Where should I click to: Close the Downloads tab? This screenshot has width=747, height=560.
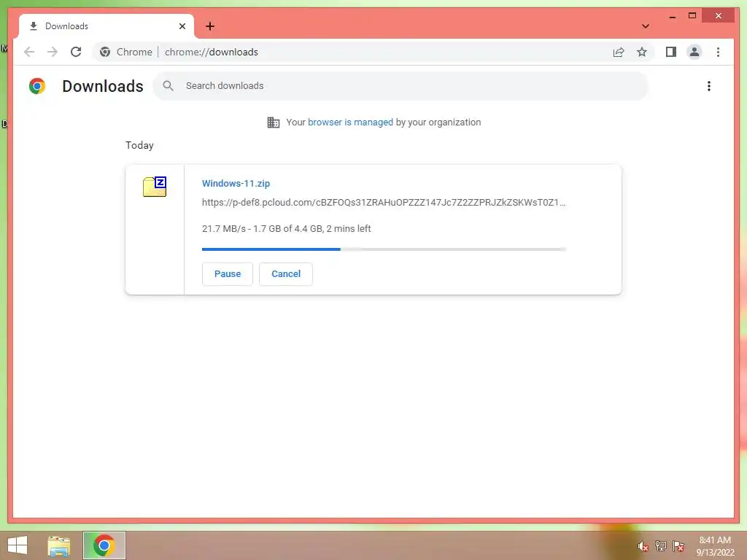click(182, 26)
